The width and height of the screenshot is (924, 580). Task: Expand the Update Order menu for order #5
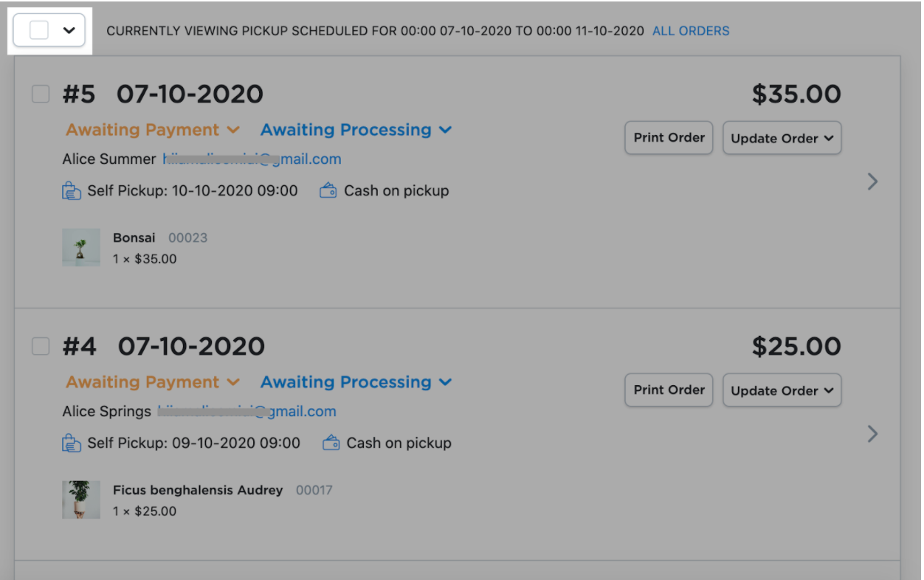click(782, 138)
